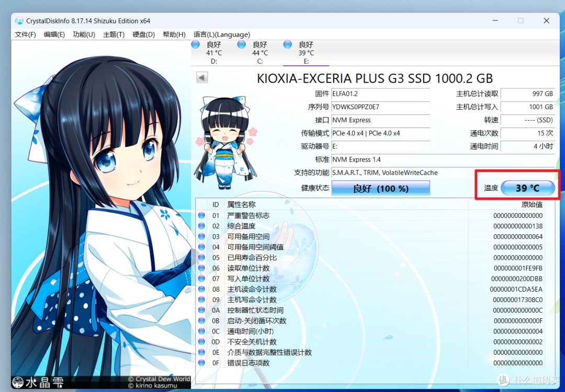The image size is (565, 392).
Task: Click status orb for attribute 09 主机写命令计数
Action: click(x=201, y=299)
